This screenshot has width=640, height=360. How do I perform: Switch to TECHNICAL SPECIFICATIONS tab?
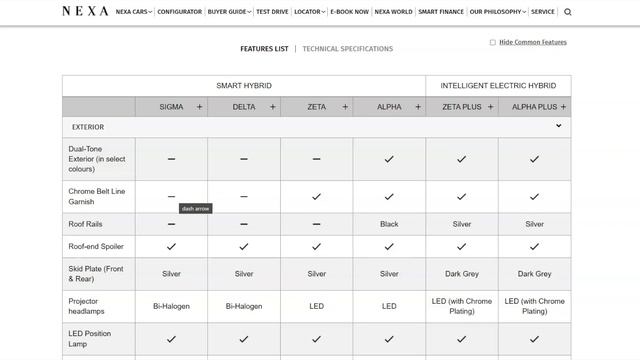(x=348, y=49)
